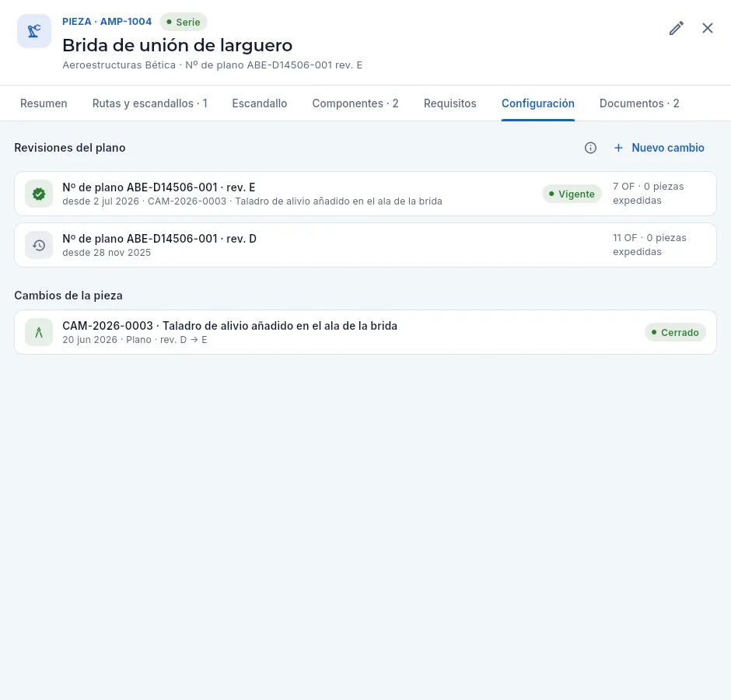Click '11 OF · 0 piezas expedidas'
The height and width of the screenshot is (700, 731).
point(649,245)
